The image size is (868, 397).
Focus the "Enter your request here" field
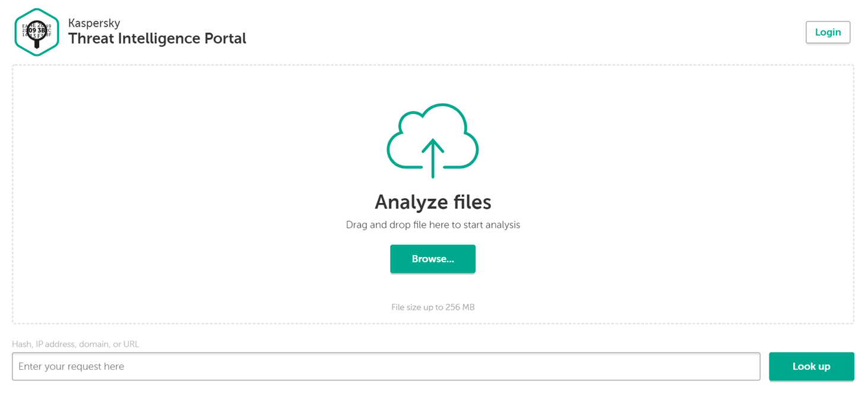point(386,366)
